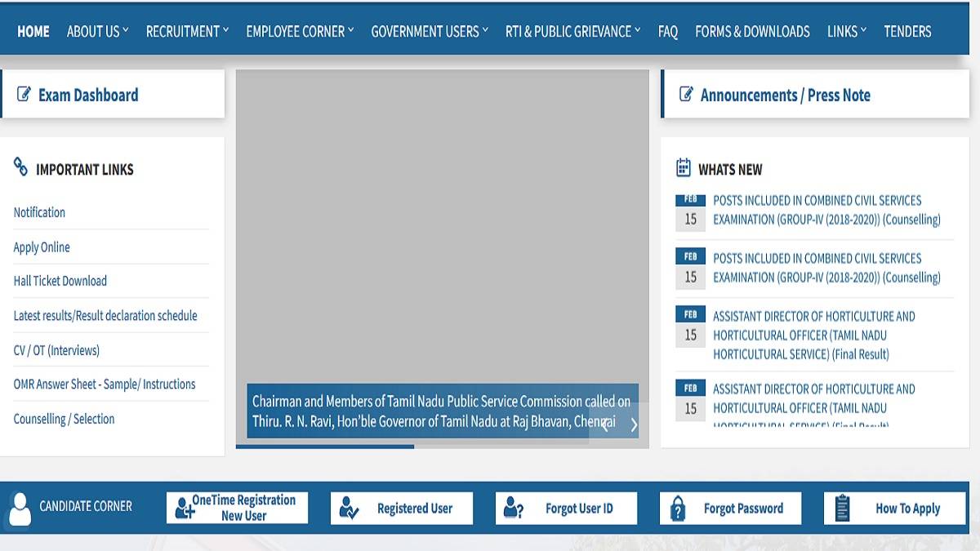
Task: Advance the slideshow with next arrow
Action: (634, 424)
